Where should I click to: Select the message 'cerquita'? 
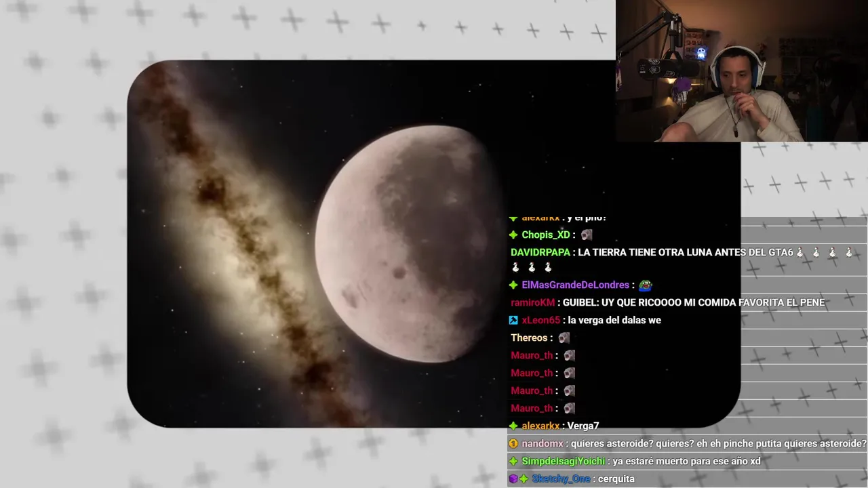(x=616, y=479)
